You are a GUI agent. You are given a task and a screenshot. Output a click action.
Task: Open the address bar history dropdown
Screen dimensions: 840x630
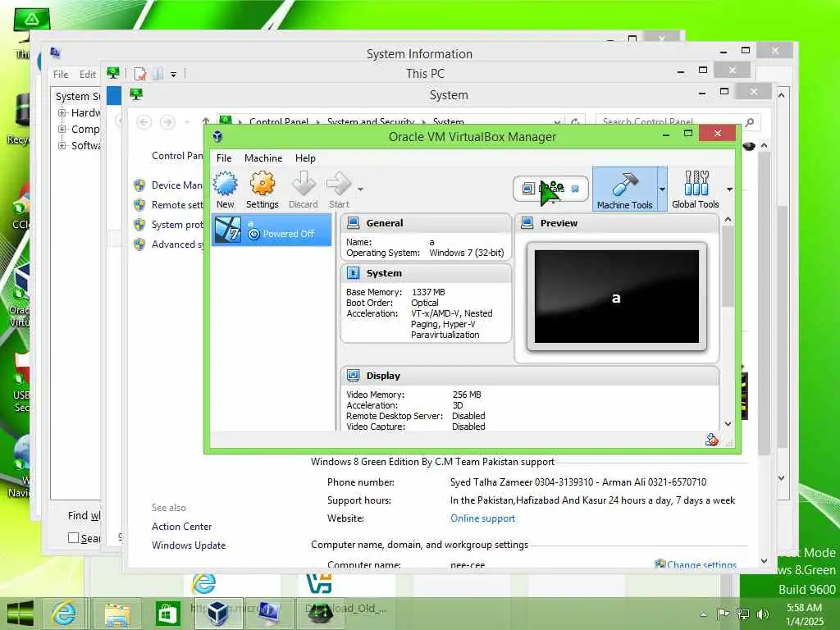pyautogui.click(x=557, y=122)
